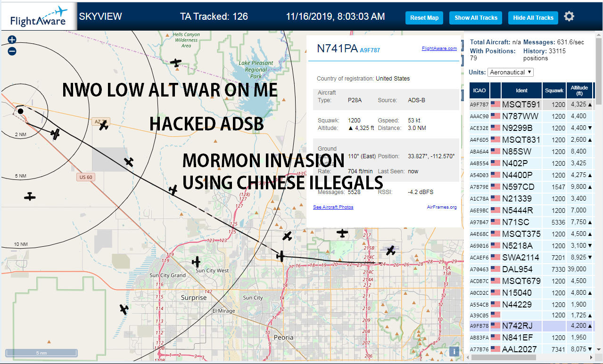Click the SKYVIEW title in header
Screen dimensions: 603x364
click(x=100, y=16)
